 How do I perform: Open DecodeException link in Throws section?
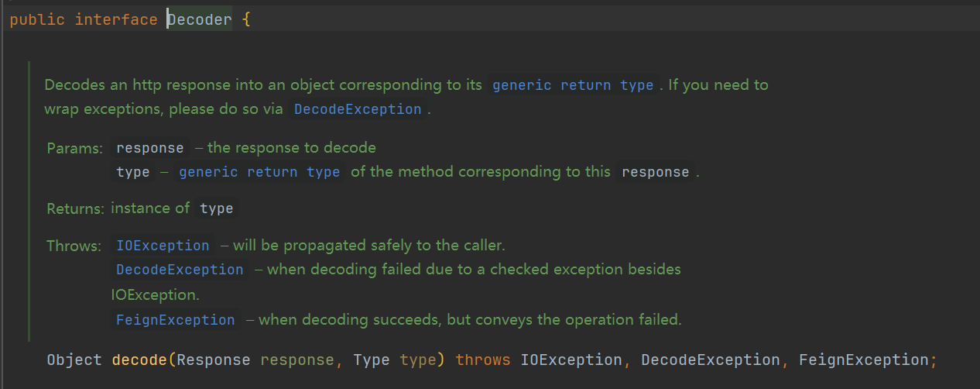(180, 270)
